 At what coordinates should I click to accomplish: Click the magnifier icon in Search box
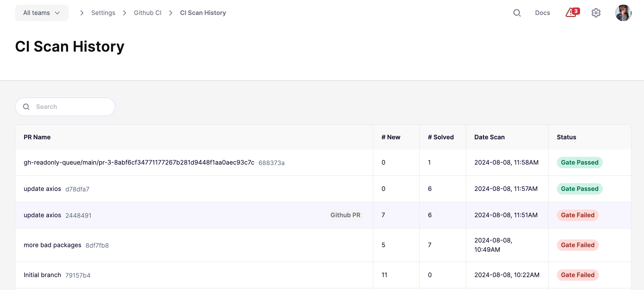point(26,107)
